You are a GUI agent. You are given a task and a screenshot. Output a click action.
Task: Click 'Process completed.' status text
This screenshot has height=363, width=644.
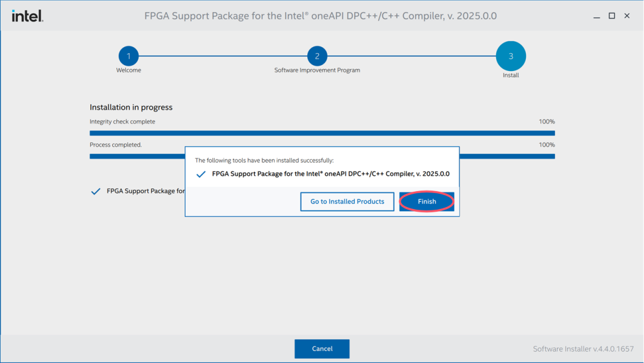(116, 144)
